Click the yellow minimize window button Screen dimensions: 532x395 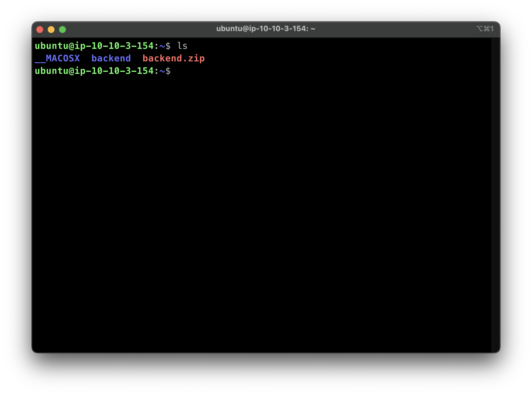[x=51, y=29]
